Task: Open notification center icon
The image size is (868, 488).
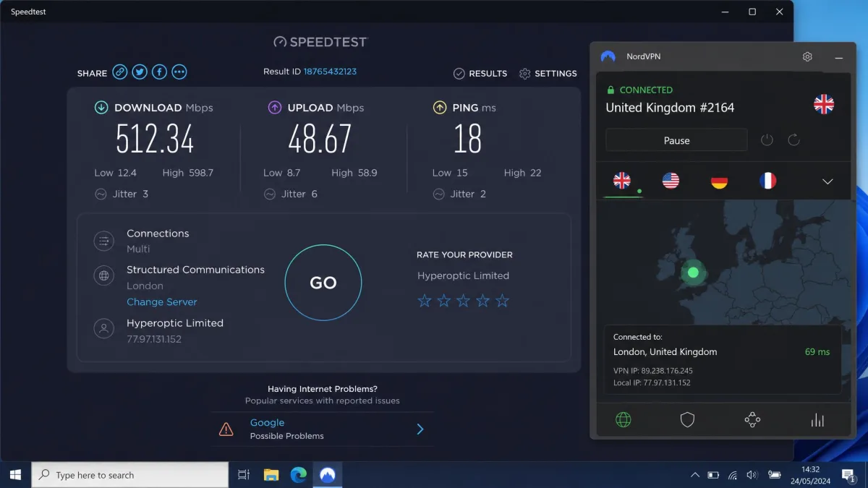Action: coord(848,475)
